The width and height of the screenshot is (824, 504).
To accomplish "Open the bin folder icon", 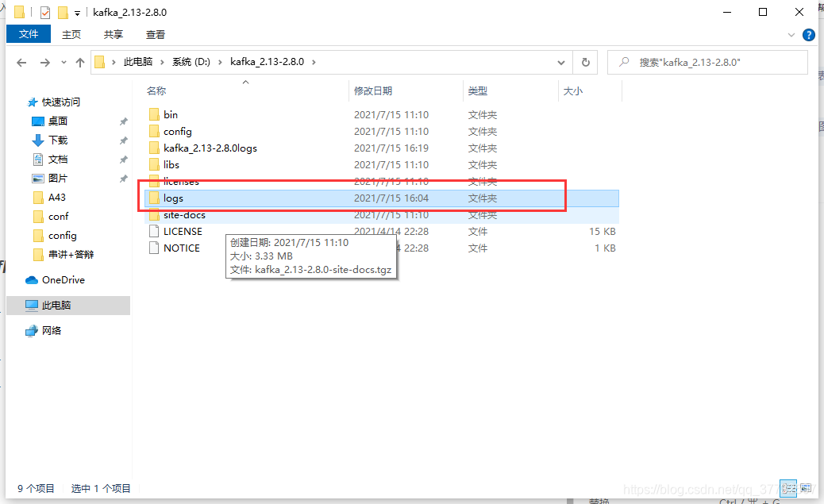I will click(154, 114).
